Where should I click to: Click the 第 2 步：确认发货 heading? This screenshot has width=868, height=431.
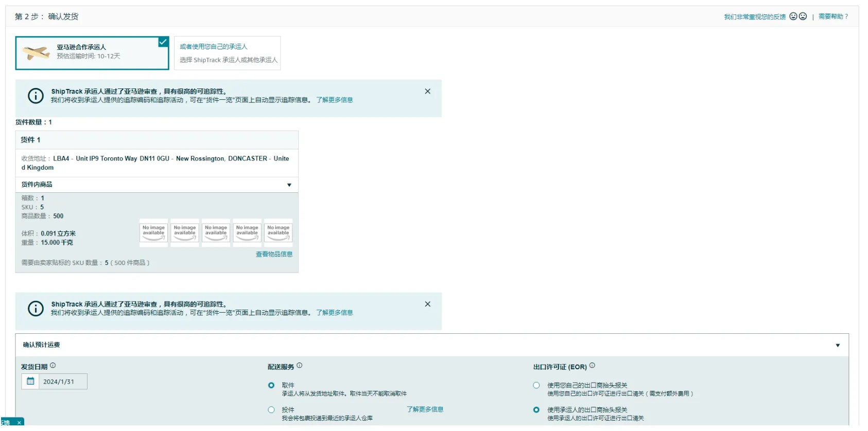46,16
